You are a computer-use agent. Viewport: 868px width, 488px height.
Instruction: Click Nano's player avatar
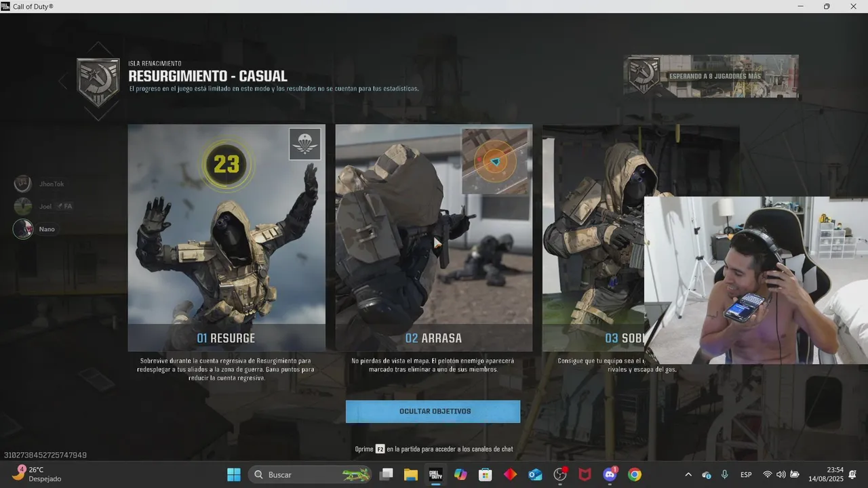[x=23, y=229]
